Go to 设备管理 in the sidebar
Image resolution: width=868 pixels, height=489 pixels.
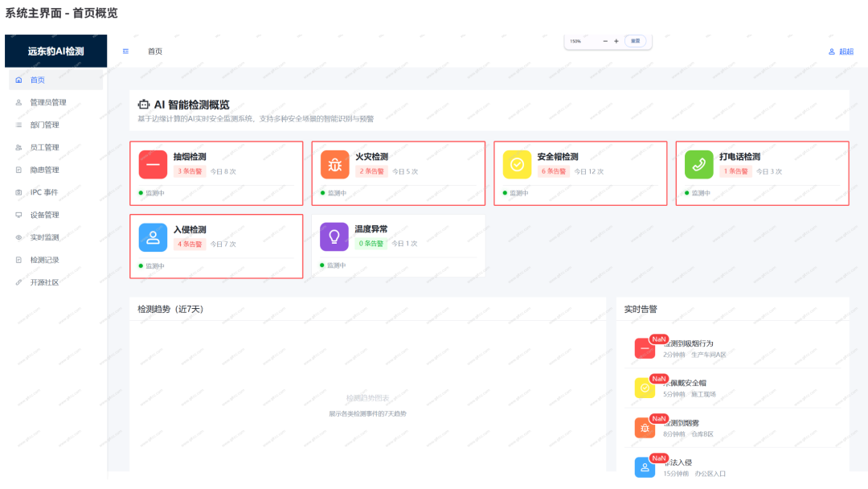click(44, 215)
